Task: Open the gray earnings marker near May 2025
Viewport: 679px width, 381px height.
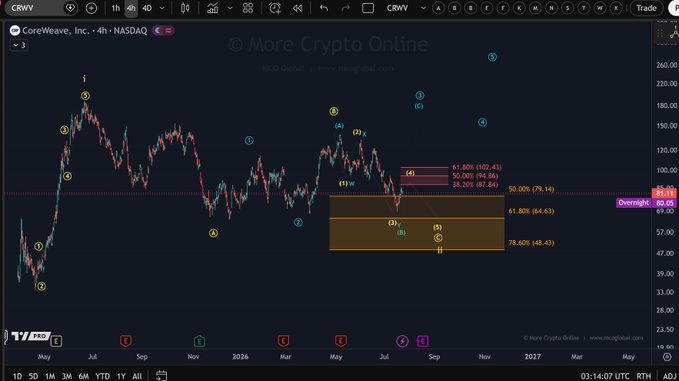Action: pos(56,341)
